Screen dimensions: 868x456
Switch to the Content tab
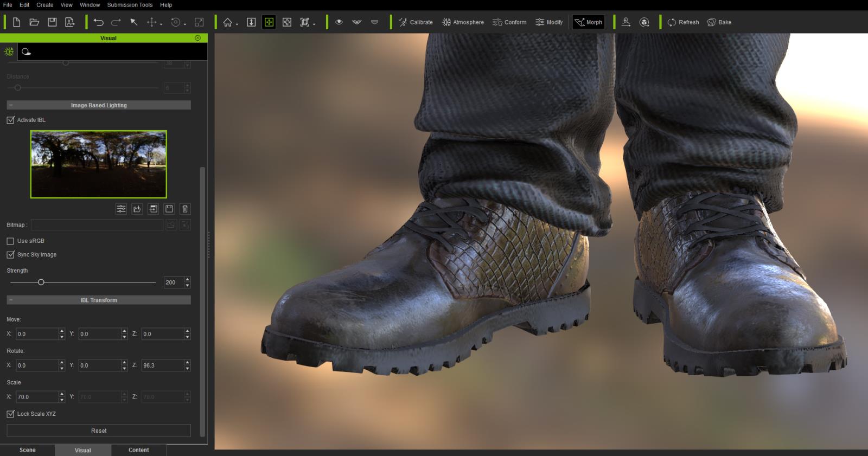(x=139, y=450)
